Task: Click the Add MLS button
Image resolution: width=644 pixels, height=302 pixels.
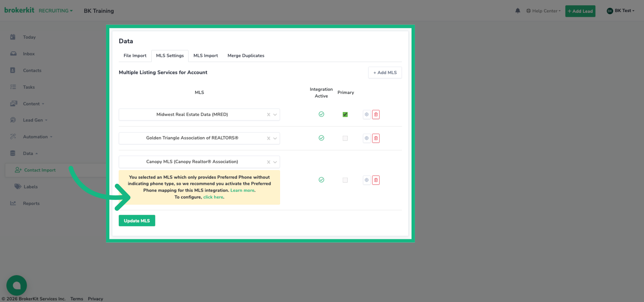Action: [385, 72]
